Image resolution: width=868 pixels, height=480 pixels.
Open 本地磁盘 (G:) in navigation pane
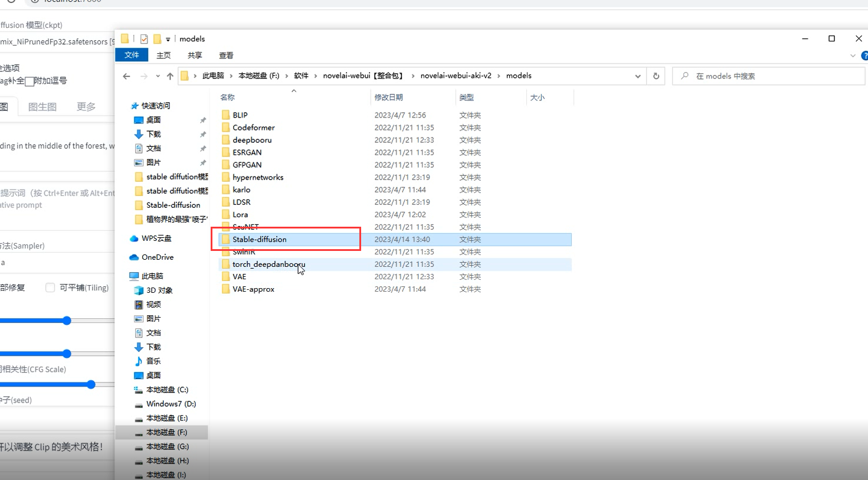click(168, 446)
